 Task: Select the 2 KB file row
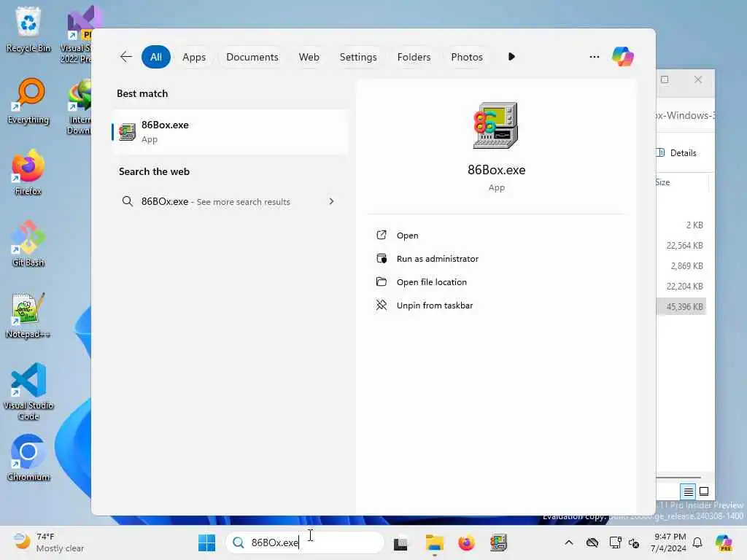681,225
